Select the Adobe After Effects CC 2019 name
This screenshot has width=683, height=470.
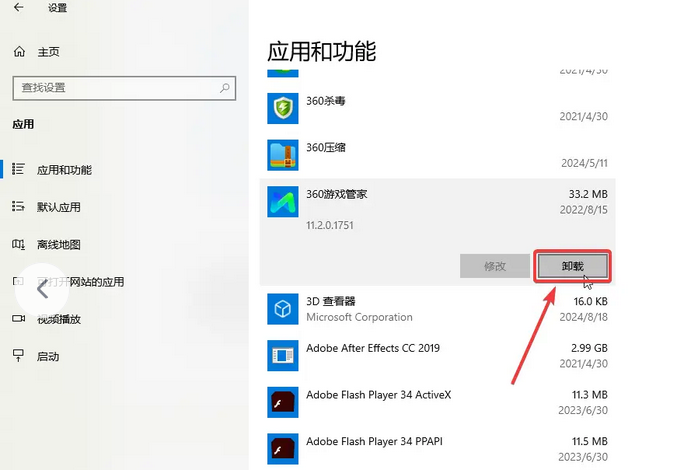click(x=373, y=348)
